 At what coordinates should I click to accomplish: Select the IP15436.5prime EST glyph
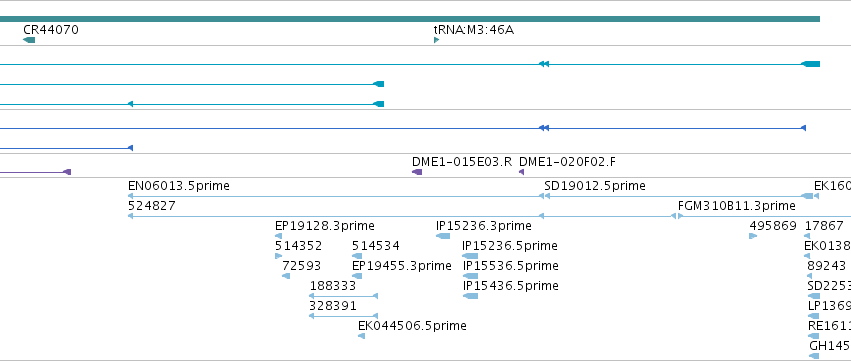click(x=471, y=296)
